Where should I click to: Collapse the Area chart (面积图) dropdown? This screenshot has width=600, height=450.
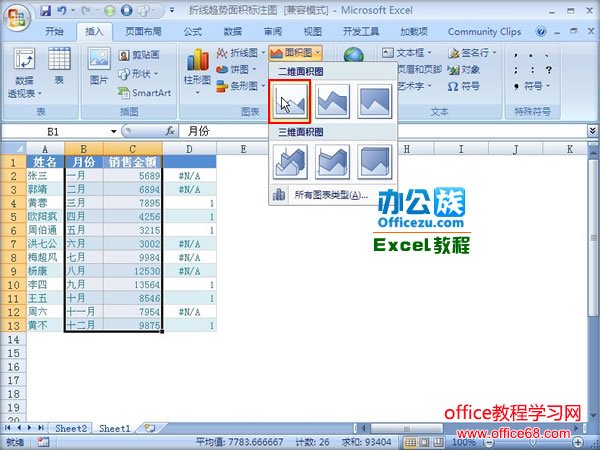click(295, 53)
